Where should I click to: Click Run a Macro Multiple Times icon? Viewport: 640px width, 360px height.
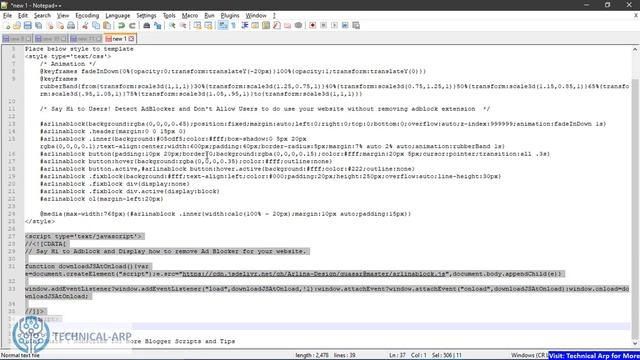click(345, 25)
